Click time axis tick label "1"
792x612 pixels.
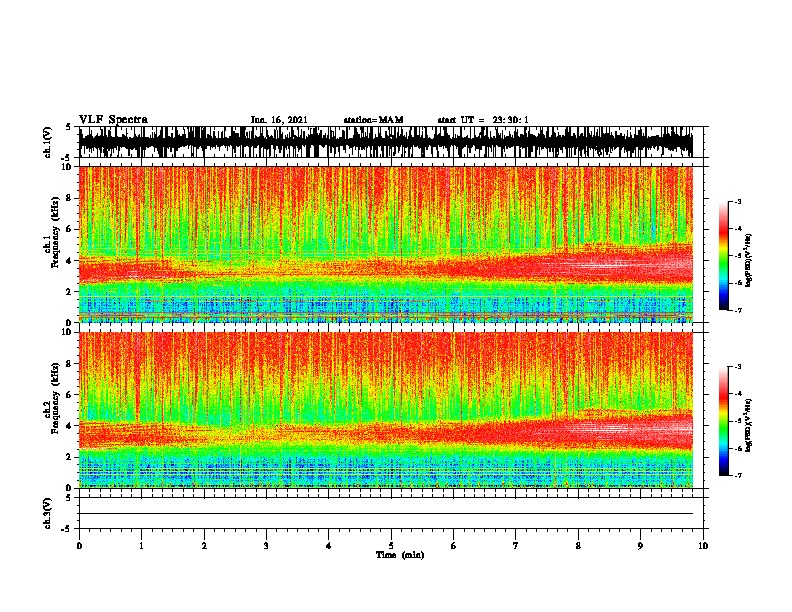point(141,546)
